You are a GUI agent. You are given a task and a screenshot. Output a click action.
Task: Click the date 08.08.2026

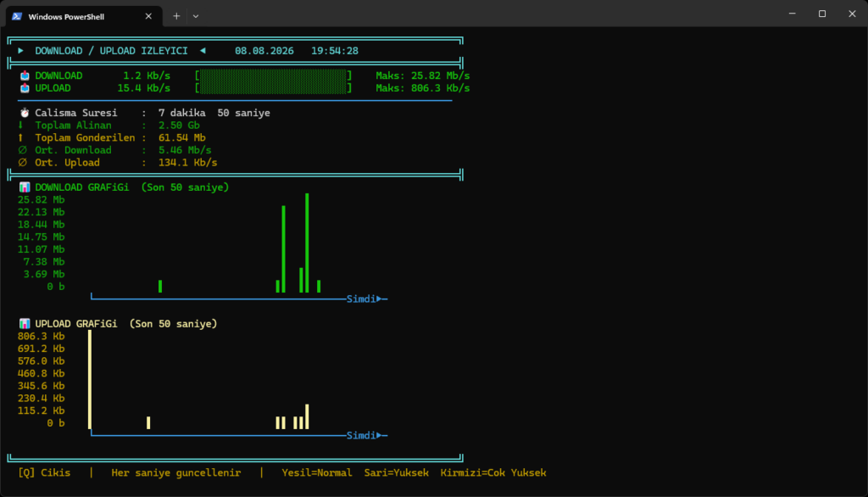coord(264,51)
